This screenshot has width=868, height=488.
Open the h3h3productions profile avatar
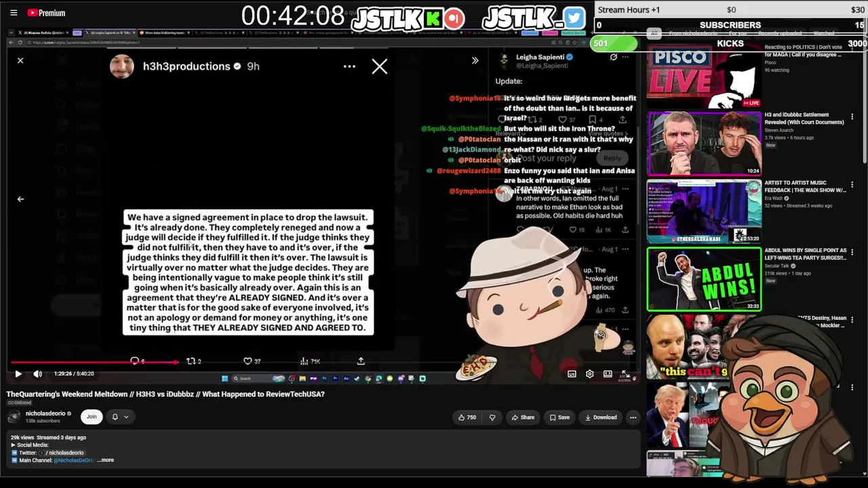tap(122, 66)
